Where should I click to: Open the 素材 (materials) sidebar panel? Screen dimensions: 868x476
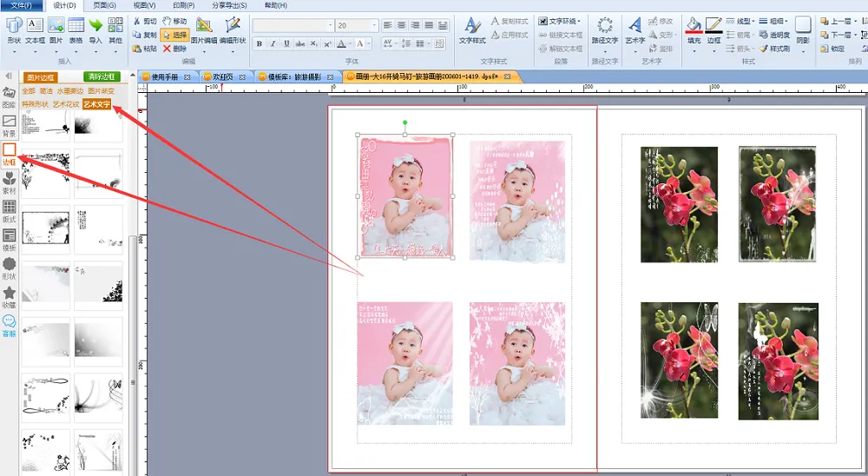pyautogui.click(x=10, y=182)
